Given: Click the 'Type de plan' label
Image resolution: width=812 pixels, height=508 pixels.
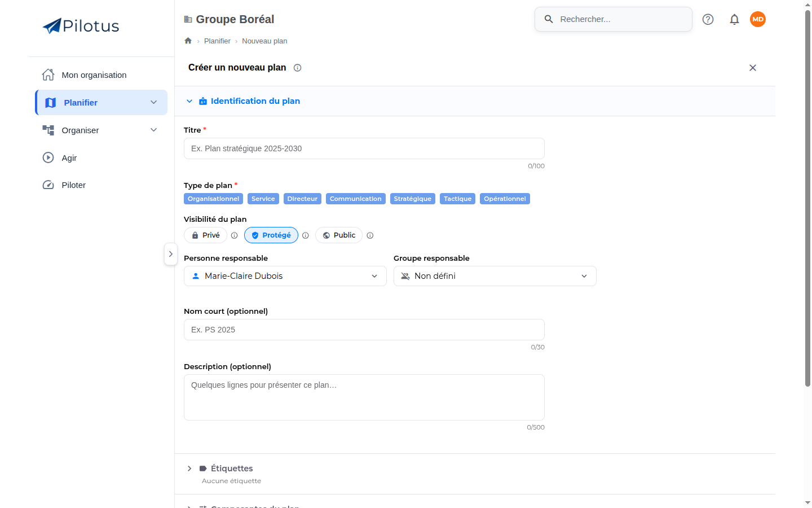Looking at the screenshot, I should [x=208, y=185].
